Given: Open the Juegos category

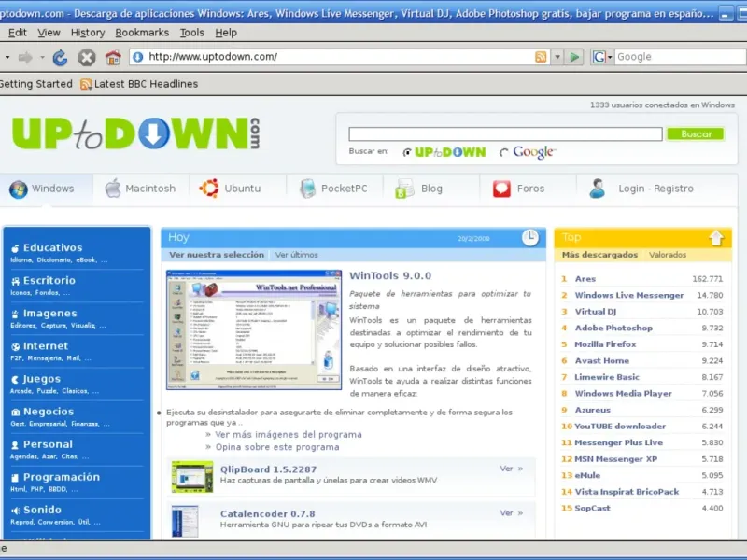Looking at the screenshot, I should pos(42,379).
